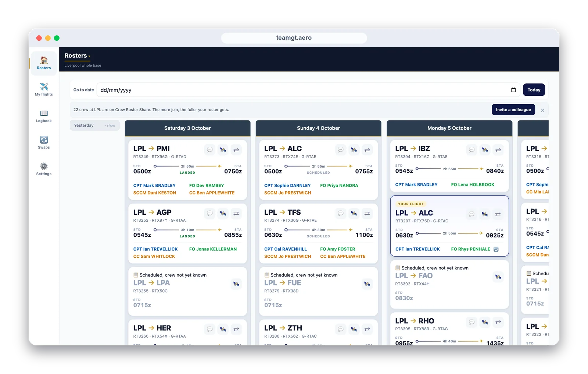Open comments on the LPL to IBZ flight
The height and width of the screenshot is (374, 588).
472,150
